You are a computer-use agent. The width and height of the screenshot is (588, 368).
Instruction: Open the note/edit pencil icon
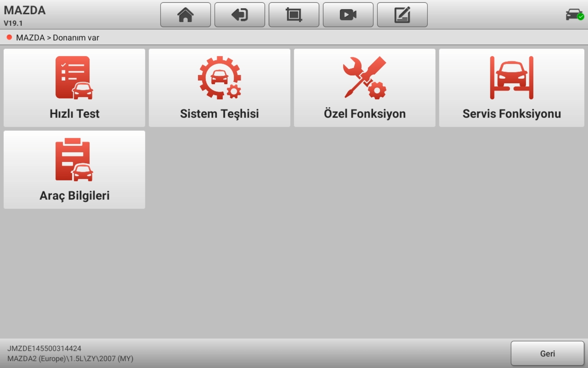[402, 15]
